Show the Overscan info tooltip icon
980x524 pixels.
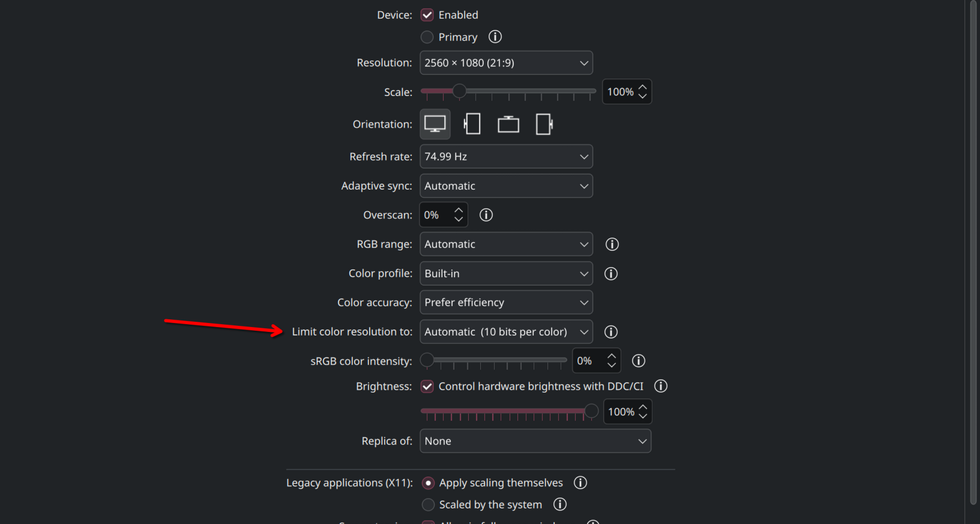coord(486,215)
